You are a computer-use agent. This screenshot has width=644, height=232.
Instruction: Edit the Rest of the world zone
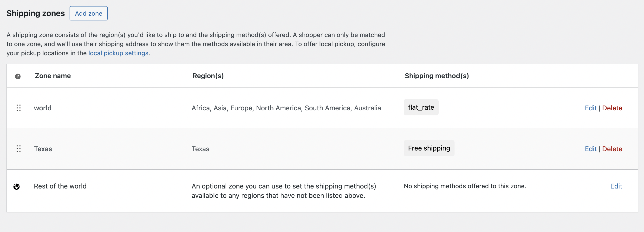pyautogui.click(x=616, y=186)
